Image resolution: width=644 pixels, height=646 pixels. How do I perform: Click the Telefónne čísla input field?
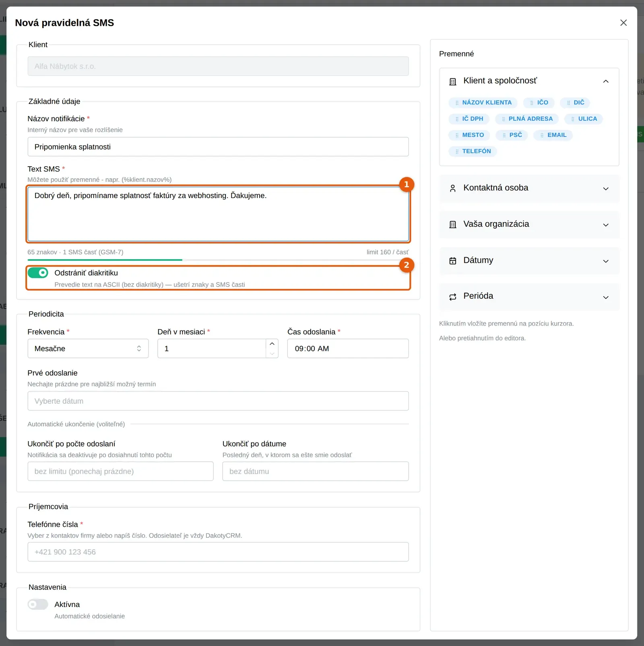(x=218, y=552)
